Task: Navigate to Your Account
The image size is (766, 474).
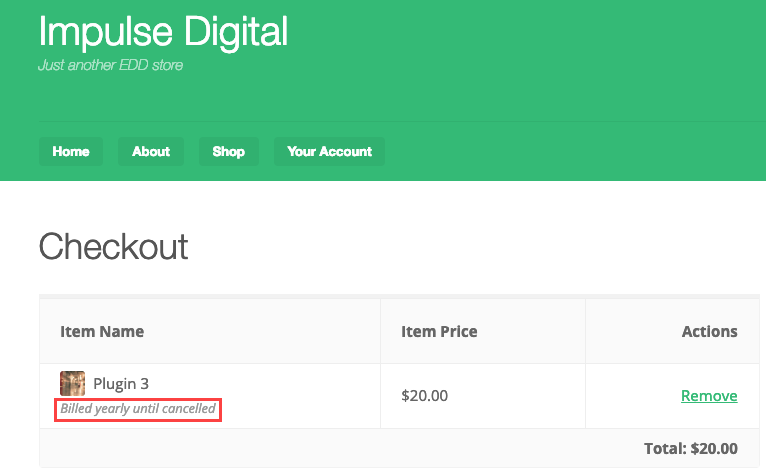Action: coord(329,152)
